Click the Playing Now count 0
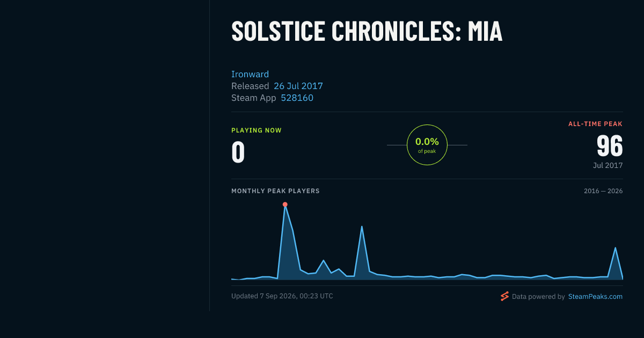Viewport: 644px width, 338px height. click(238, 152)
